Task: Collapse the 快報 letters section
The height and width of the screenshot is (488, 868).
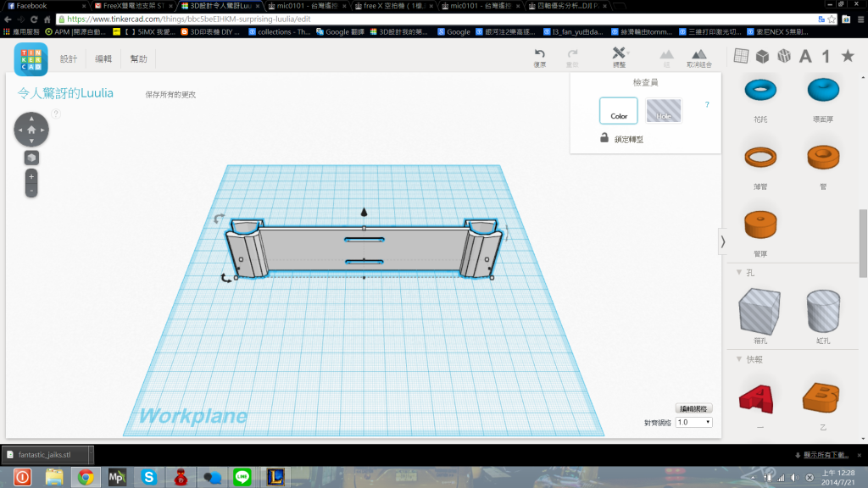Action: click(739, 359)
